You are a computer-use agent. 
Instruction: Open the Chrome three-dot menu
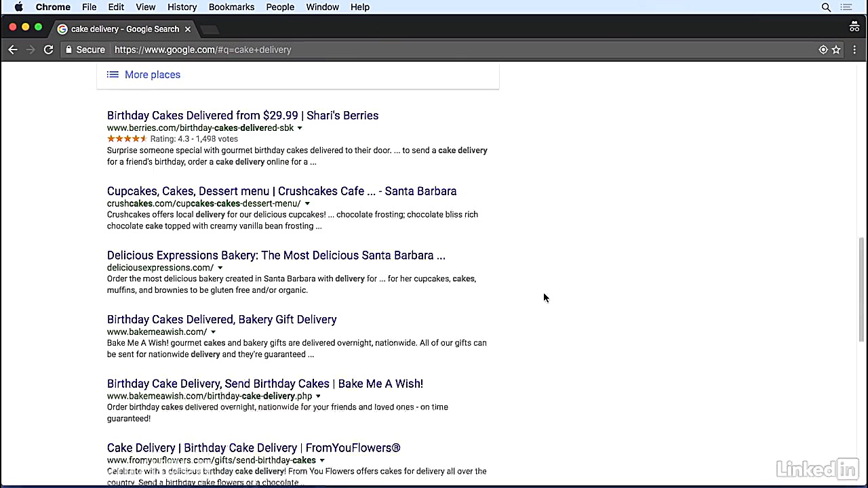(854, 49)
